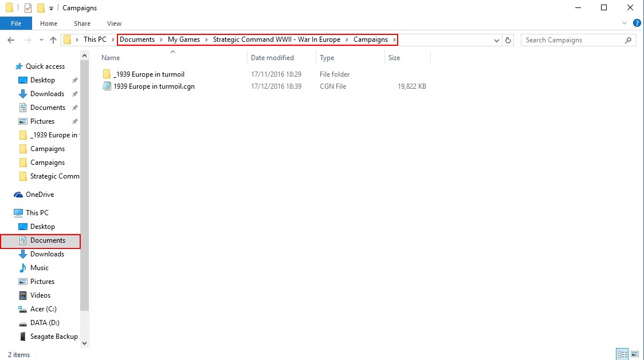This screenshot has width=644, height=360.
Task: Switch to Large icons view
Action: click(635, 354)
